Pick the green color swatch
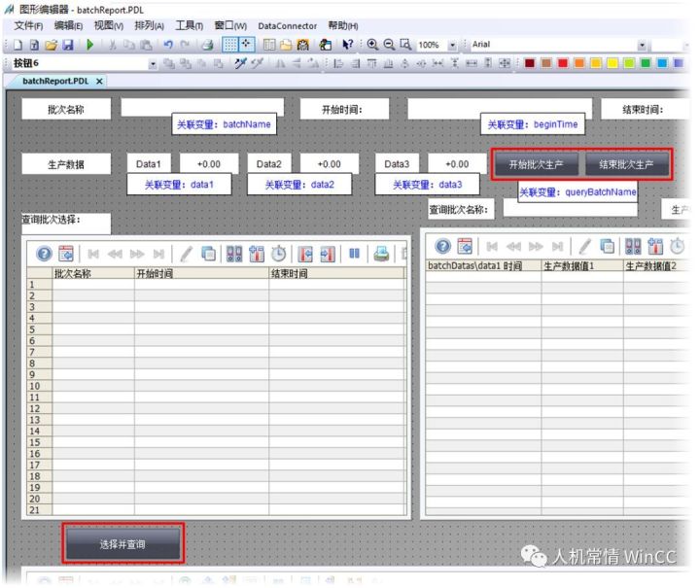The width and height of the screenshot is (700, 588). [646, 63]
